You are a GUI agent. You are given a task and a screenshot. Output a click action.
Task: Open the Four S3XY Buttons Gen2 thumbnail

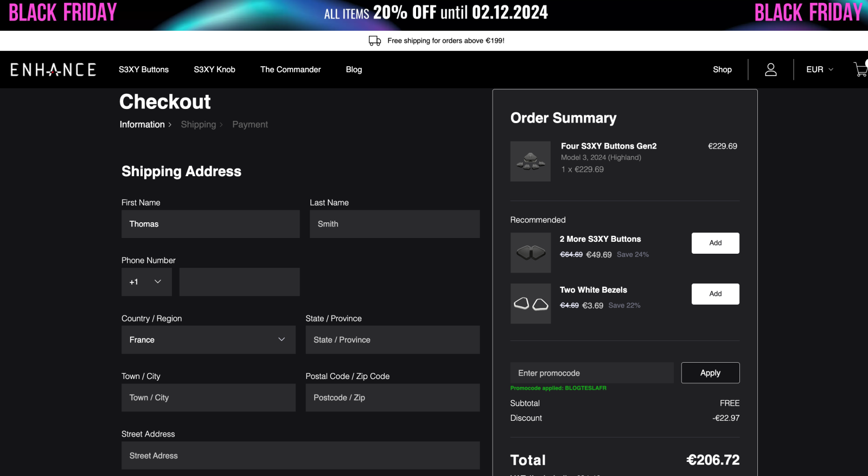tap(531, 162)
